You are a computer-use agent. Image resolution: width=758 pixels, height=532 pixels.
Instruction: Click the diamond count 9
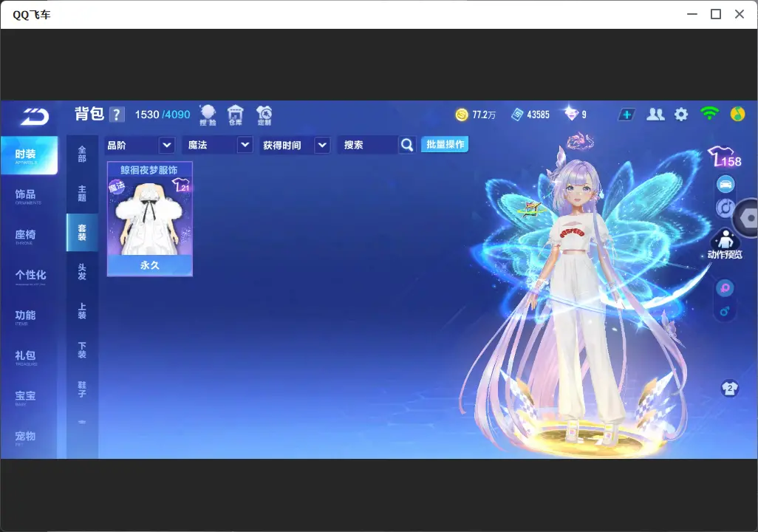coord(584,115)
